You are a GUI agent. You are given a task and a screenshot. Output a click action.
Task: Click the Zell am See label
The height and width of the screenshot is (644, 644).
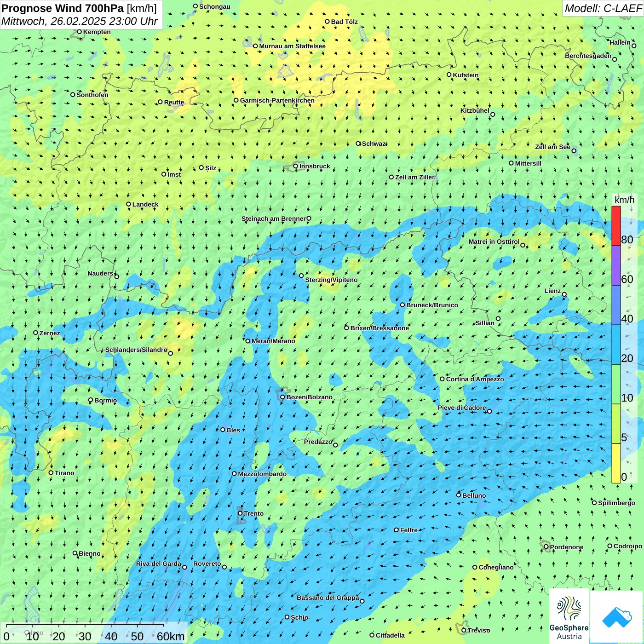pos(552,147)
